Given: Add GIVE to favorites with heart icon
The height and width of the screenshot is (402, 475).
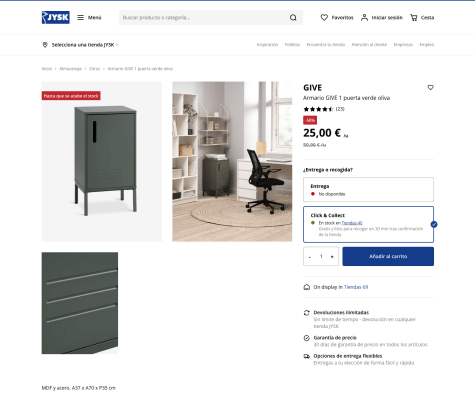Looking at the screenshot, I should [x=430, y=87].
